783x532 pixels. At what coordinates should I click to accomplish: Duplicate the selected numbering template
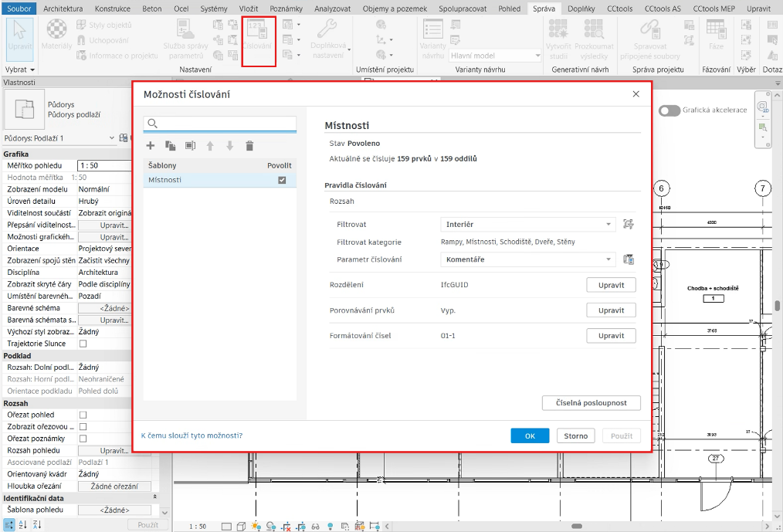point(170,146)
